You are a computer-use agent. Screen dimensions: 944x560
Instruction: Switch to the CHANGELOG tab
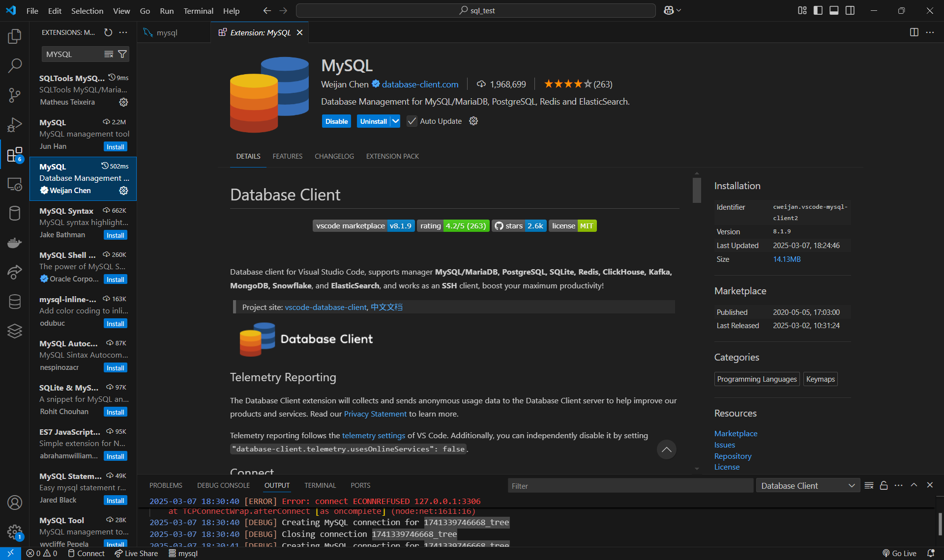click(x=334, y=156)
